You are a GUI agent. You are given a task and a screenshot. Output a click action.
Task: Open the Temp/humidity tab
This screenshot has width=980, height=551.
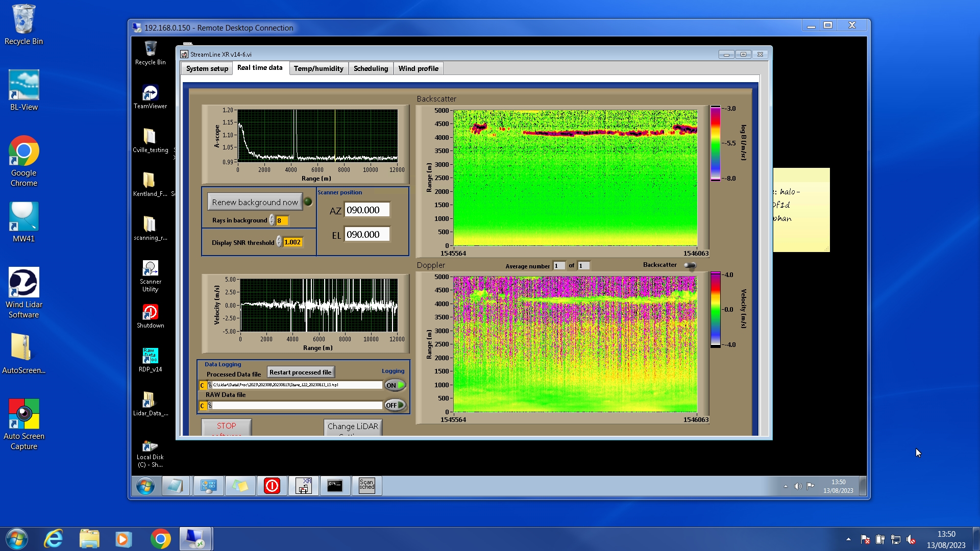pos(318,68)
